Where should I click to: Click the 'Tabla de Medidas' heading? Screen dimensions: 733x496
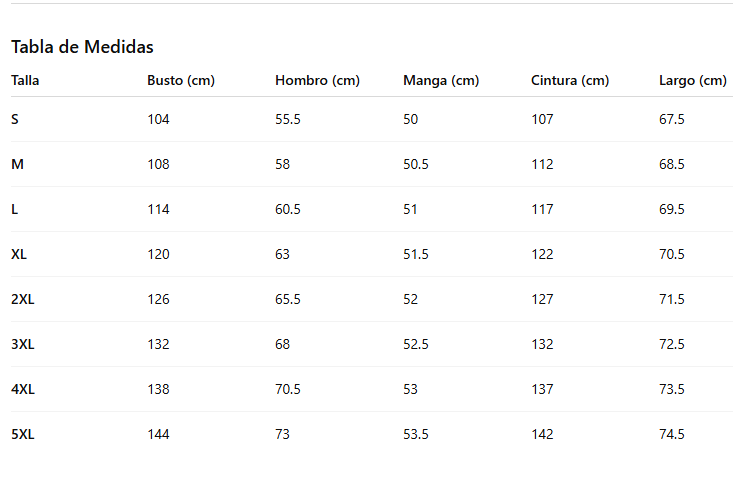tap(82, 47)
